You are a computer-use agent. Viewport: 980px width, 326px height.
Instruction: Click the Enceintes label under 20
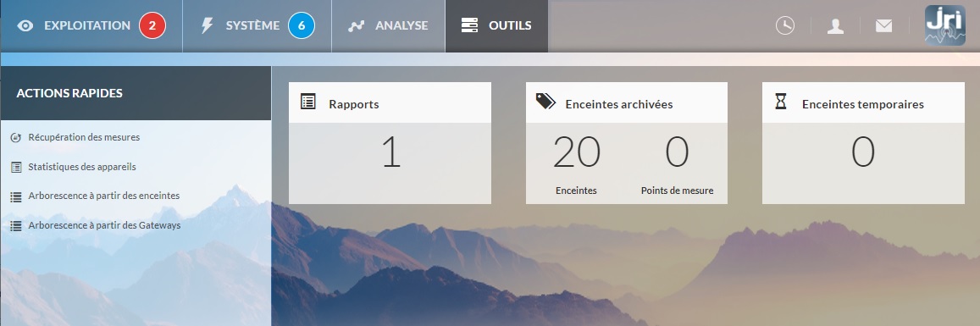[576, 191]
